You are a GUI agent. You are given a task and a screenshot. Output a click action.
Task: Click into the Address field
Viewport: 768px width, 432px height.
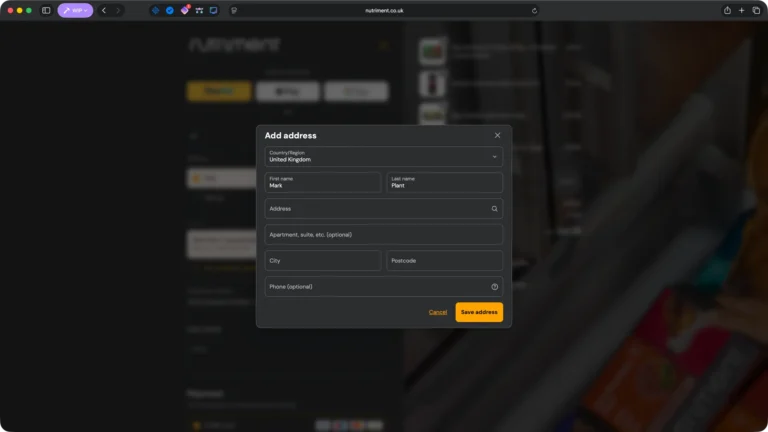pyautogui.click(x=375, y=209)
